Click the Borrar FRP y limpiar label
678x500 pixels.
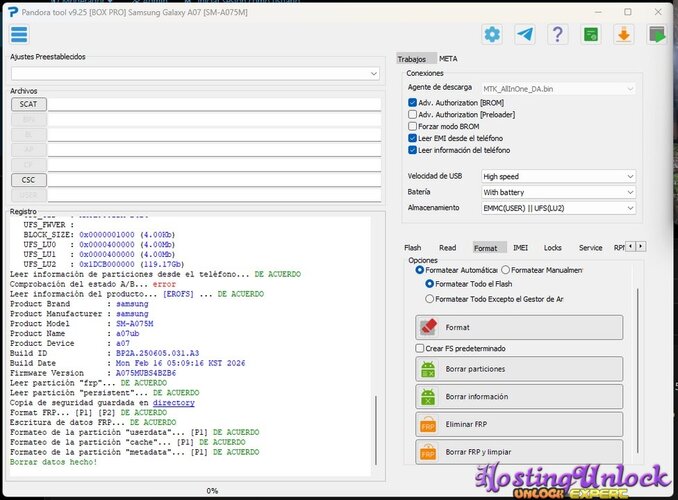(478, 452)
